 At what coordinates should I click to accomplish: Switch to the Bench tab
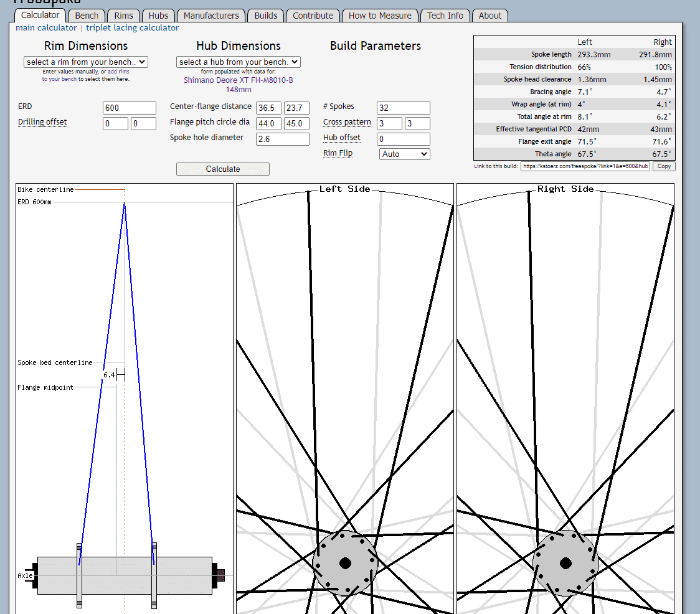pos(87,16)
